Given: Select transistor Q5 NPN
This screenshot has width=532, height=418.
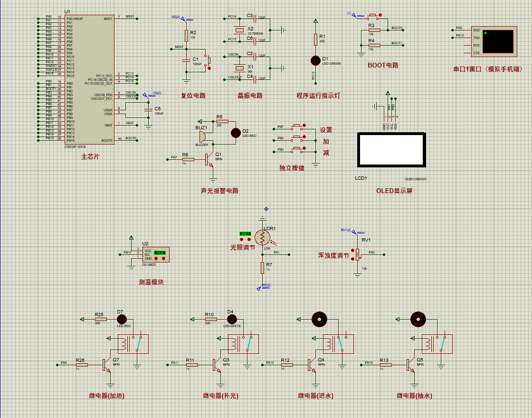Looking at the screenshot, I should pos(410,365).
